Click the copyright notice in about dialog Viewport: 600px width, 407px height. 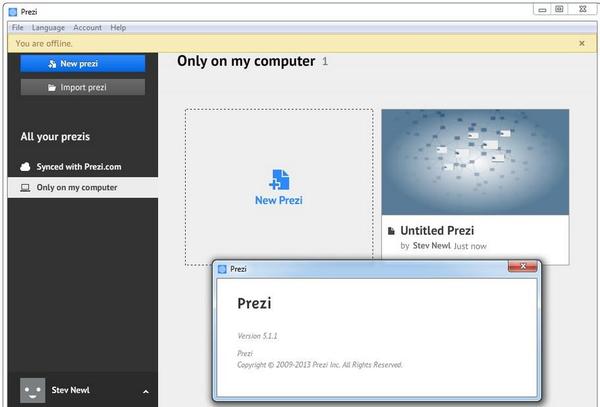coord(320,365)
